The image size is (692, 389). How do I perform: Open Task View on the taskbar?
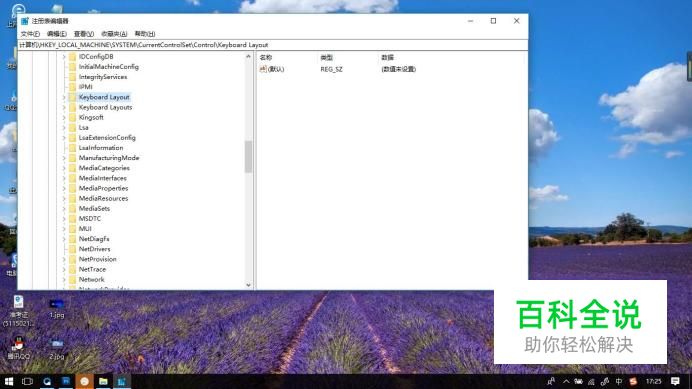point(27,381)
